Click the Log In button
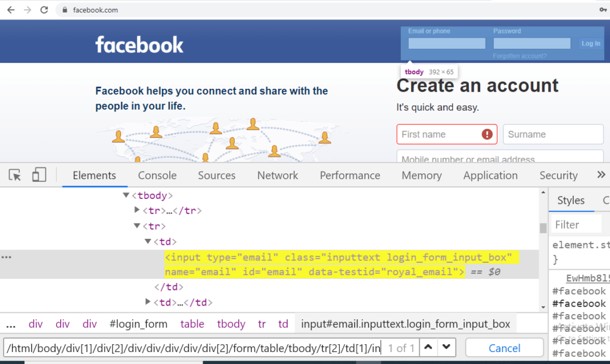610x364 pixels. 590,43
